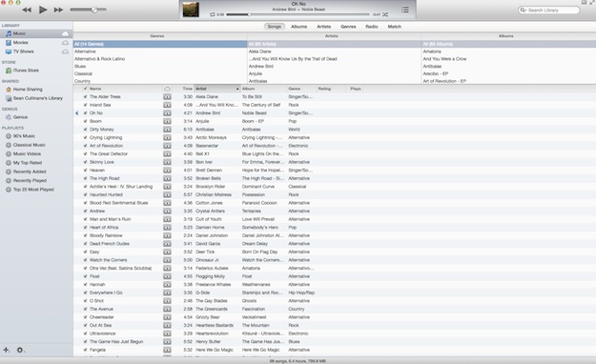Sort by the Album column header
Viewport: 596px width, 364px height.
point(264,89)
